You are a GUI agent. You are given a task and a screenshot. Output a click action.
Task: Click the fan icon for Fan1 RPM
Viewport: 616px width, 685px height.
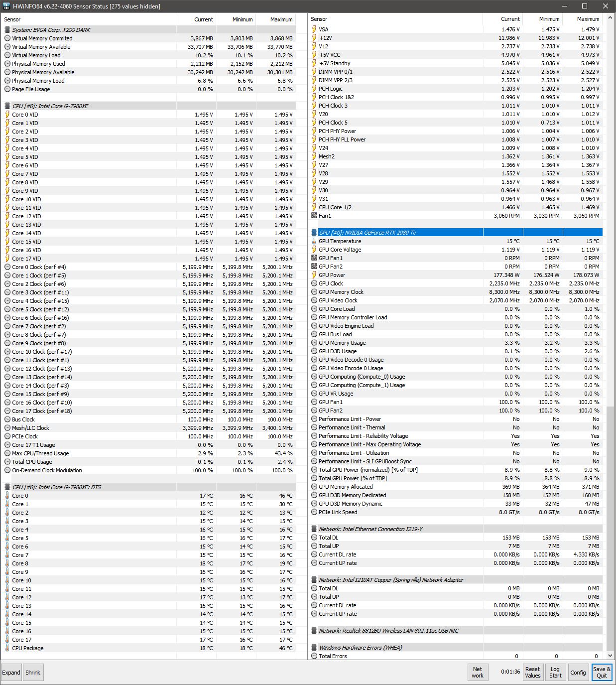(x=314, y=216)
